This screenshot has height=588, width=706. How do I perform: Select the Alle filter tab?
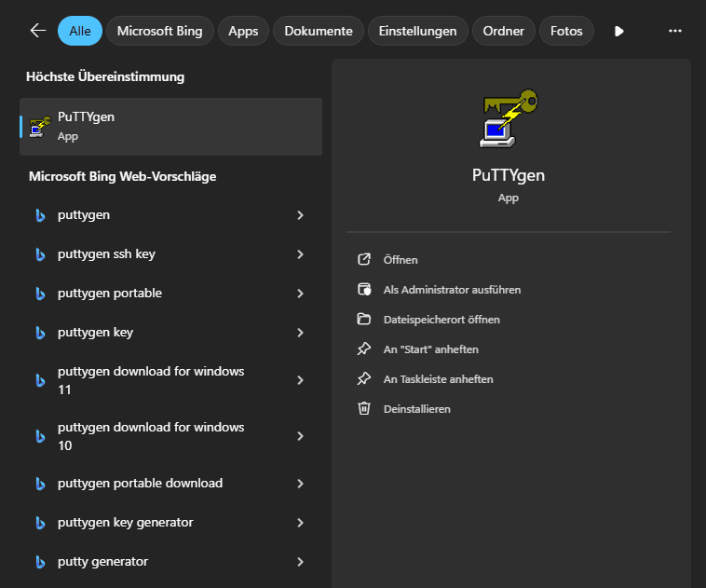(80, 31)
